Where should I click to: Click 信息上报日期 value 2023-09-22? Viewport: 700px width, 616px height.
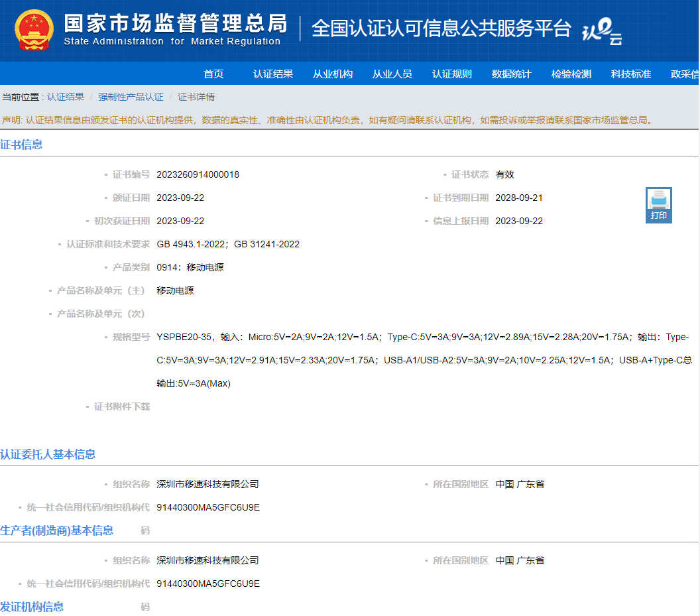click(x=519, y=221)
